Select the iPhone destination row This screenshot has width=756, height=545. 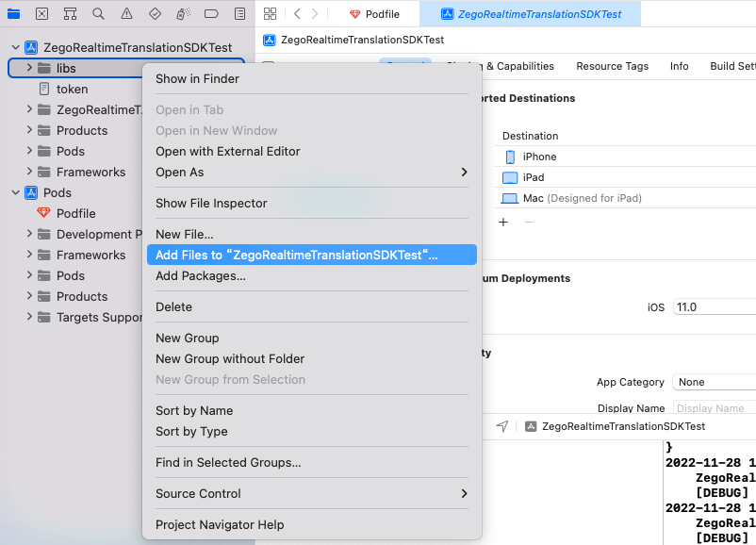625,157
